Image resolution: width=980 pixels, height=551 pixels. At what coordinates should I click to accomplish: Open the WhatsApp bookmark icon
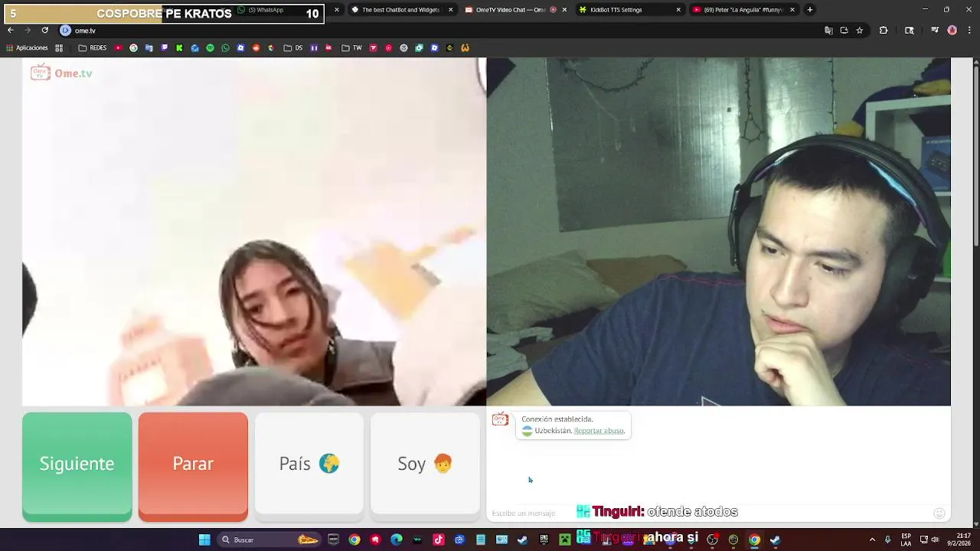225,47
